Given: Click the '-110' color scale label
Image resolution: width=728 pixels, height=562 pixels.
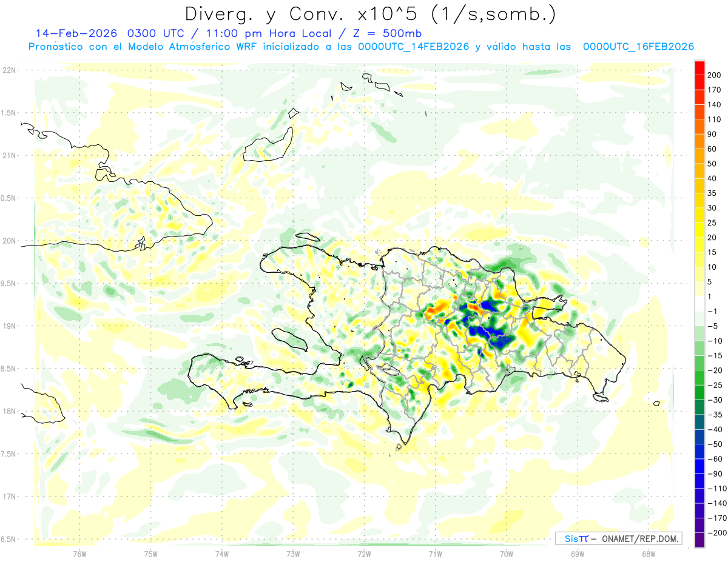Looking at the screenshot, I should (716, 488).
